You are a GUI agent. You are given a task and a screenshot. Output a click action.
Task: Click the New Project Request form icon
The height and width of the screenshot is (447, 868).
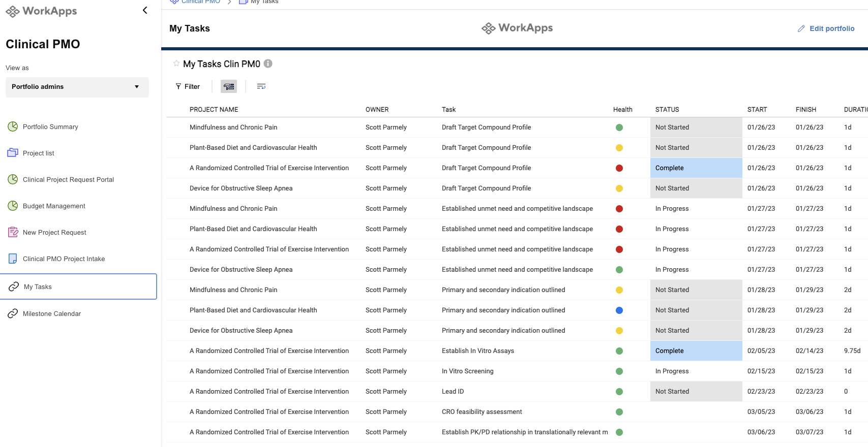(x=13, y=232)
